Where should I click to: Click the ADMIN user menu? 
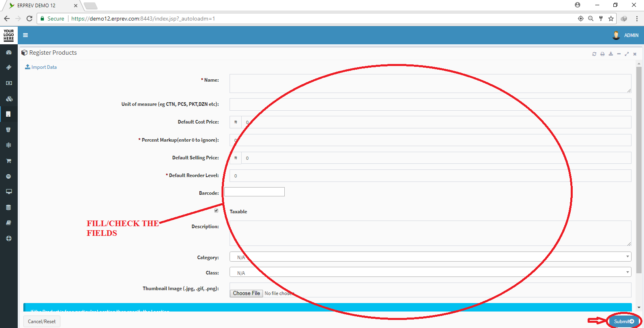click(625, 35)
